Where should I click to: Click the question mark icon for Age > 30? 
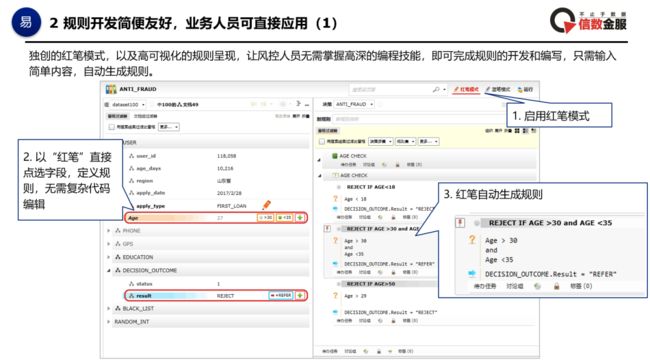tap(335, 240)
